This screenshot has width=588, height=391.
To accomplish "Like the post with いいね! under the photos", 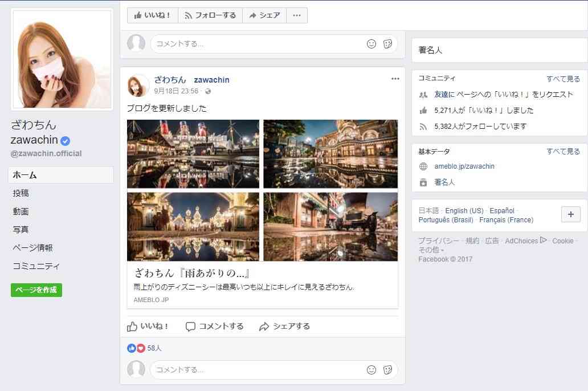I will coord(148,326).
